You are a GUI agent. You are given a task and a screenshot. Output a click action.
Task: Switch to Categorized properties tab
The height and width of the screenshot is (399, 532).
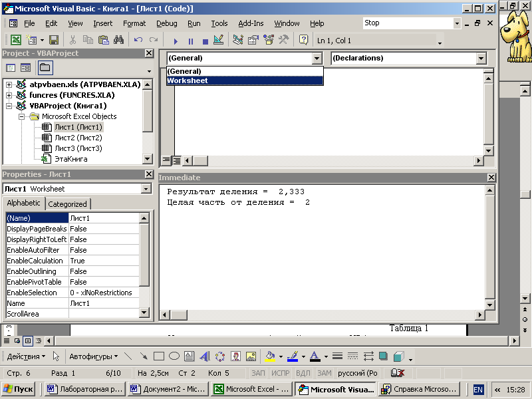pyautogui.click(x=68, y=204)
